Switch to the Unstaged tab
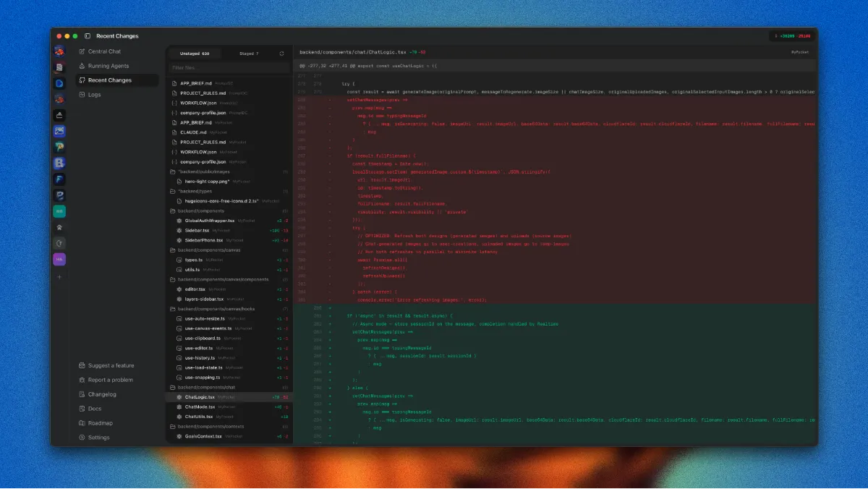 tap(194, 54)
